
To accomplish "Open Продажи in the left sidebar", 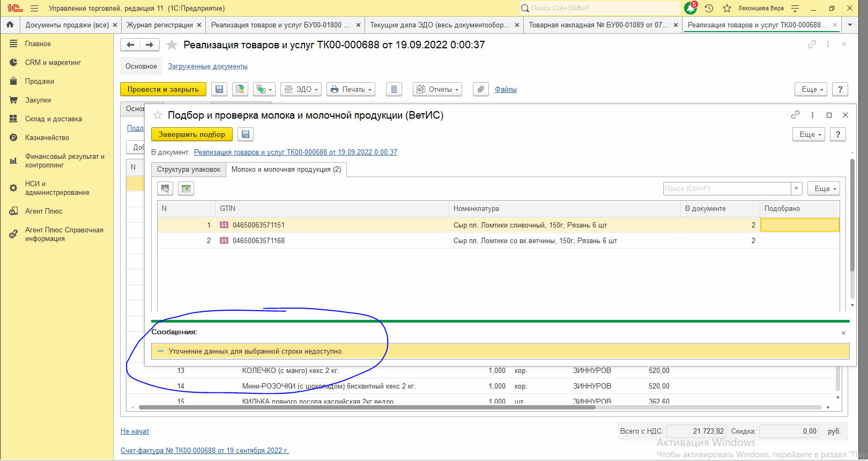I will coord(40,82).
